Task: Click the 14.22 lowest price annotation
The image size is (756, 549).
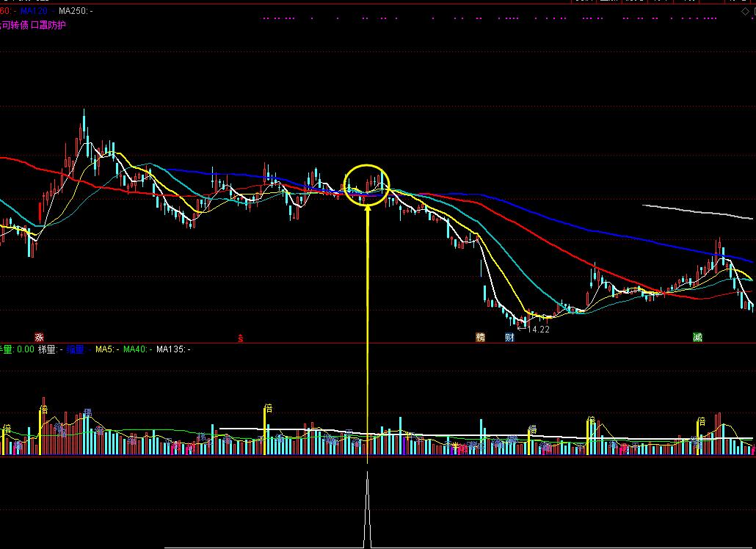Action: 538,330
